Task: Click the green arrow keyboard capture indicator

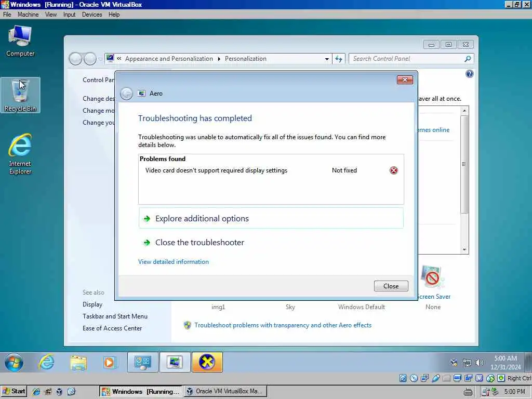Action: click(x=501, y=378)
